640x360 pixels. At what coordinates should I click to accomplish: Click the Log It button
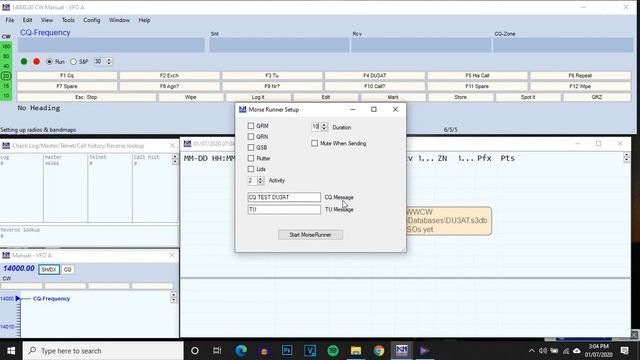258,97
